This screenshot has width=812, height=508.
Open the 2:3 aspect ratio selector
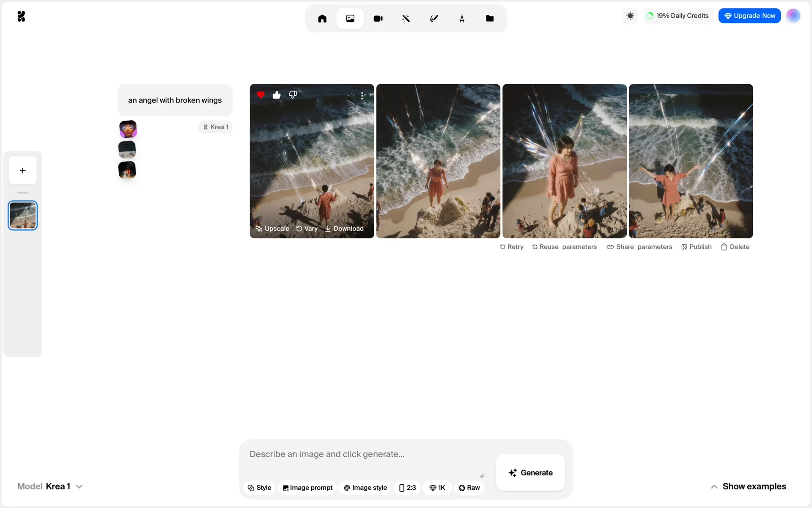(x=407, y=488)
